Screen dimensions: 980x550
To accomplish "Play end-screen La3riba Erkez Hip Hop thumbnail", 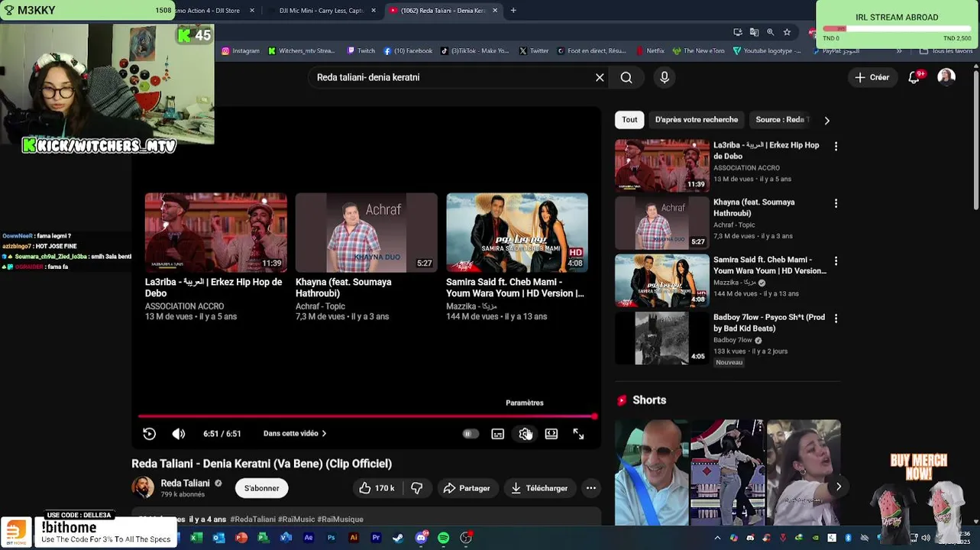I will pos(216,232).
